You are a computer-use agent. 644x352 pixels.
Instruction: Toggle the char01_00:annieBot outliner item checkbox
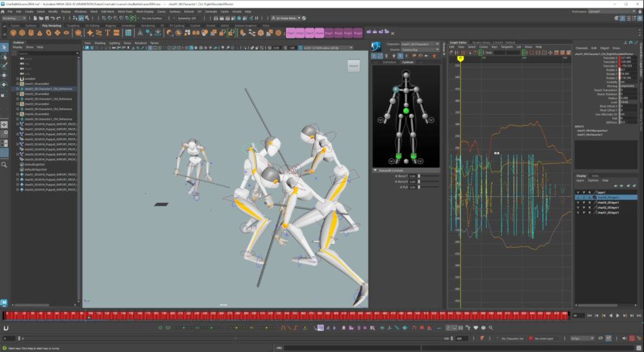(18, 84)
